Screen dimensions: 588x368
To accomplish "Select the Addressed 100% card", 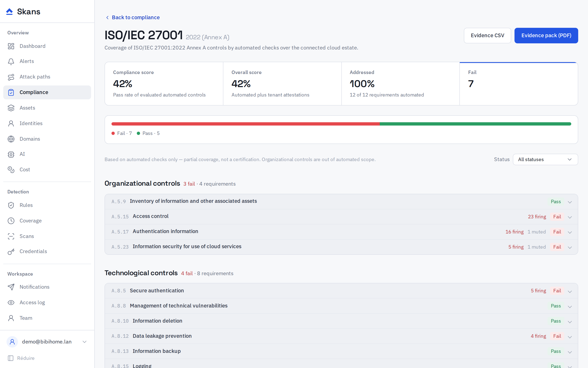I will (400, 84).
